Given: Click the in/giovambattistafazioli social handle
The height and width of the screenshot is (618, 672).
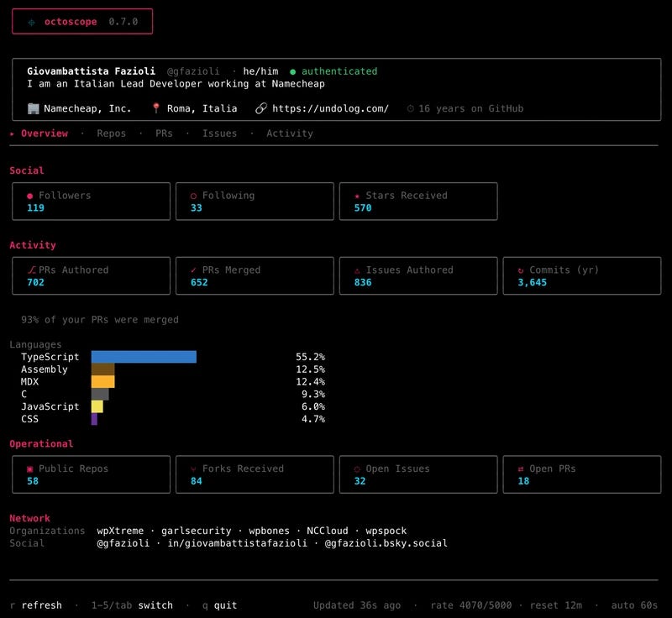Looking at the screenshot, I should coord(237,543).
